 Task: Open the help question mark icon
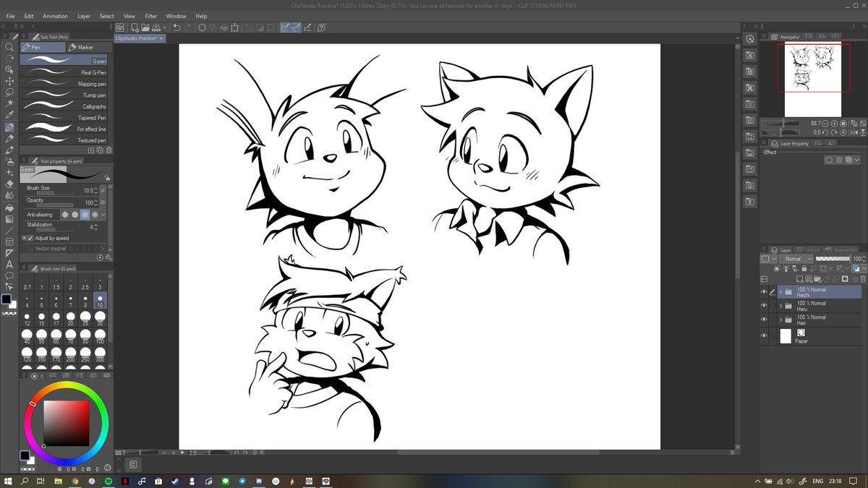321,27
